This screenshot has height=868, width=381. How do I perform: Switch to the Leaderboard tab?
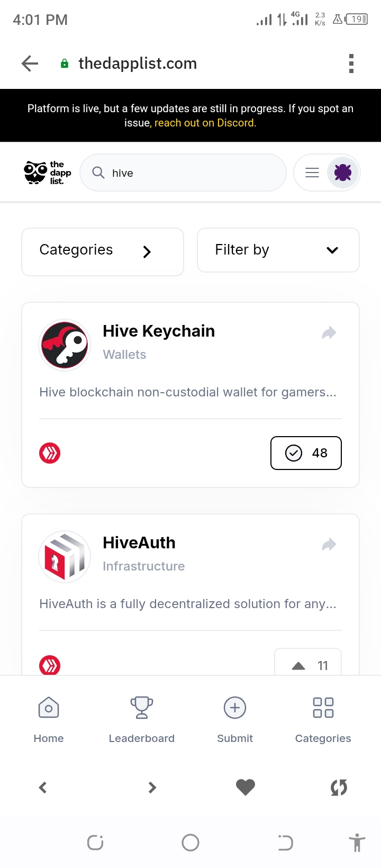pos(142,720)
